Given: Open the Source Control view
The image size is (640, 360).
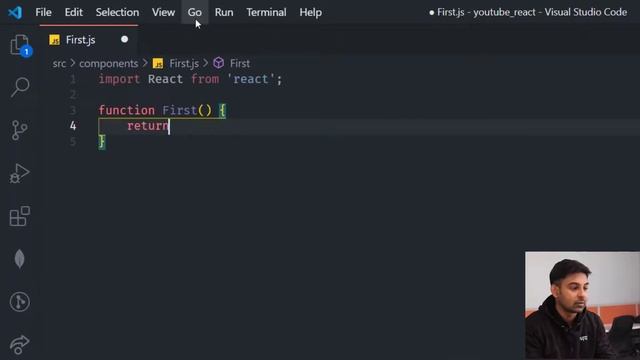Looking at the screenshot, I should point(19,130).
